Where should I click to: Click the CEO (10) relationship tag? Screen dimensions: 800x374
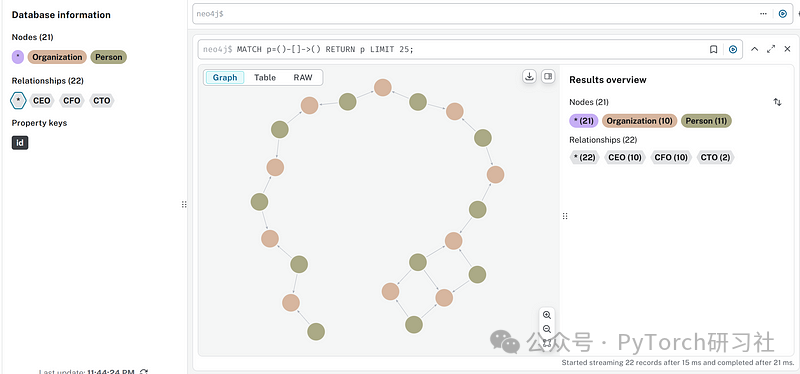(625, 157)
